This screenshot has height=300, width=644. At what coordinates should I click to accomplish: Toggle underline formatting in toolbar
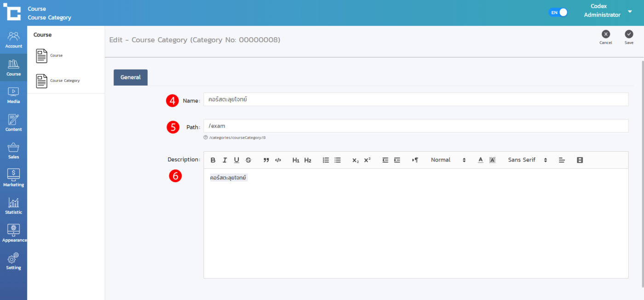[236, 160]
